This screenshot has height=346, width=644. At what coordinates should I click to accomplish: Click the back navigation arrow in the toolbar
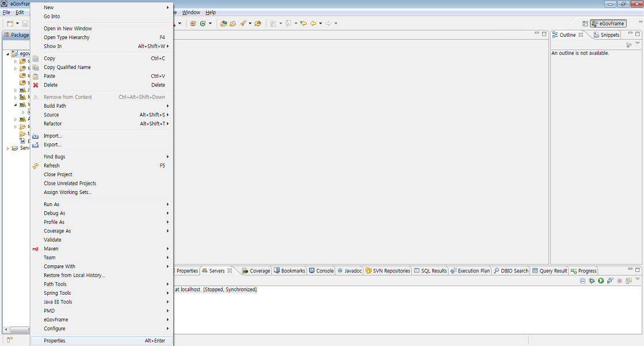[313, 24]
